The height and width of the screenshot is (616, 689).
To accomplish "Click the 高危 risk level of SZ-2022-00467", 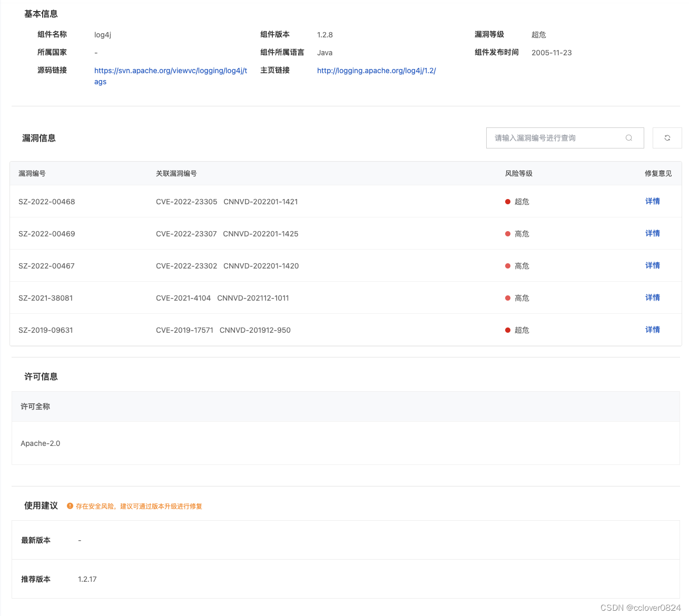I will click(x=517, y=266).
